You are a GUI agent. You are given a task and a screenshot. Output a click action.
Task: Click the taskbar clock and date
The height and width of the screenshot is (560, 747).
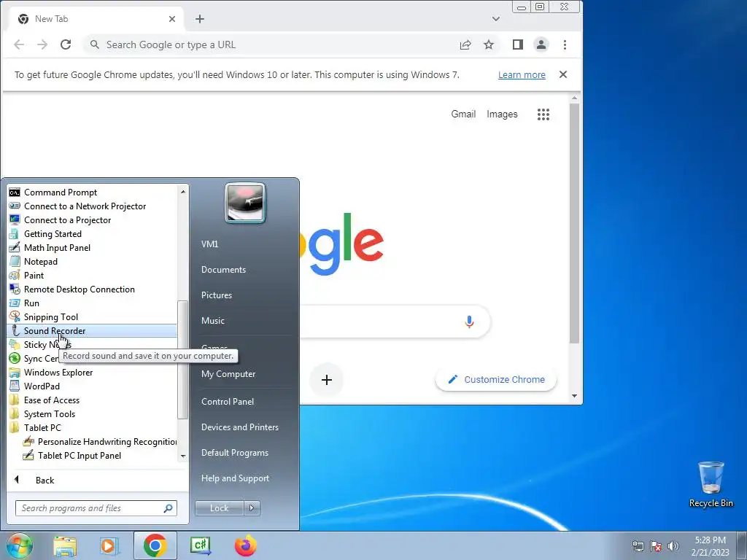[x=711, y=546]
